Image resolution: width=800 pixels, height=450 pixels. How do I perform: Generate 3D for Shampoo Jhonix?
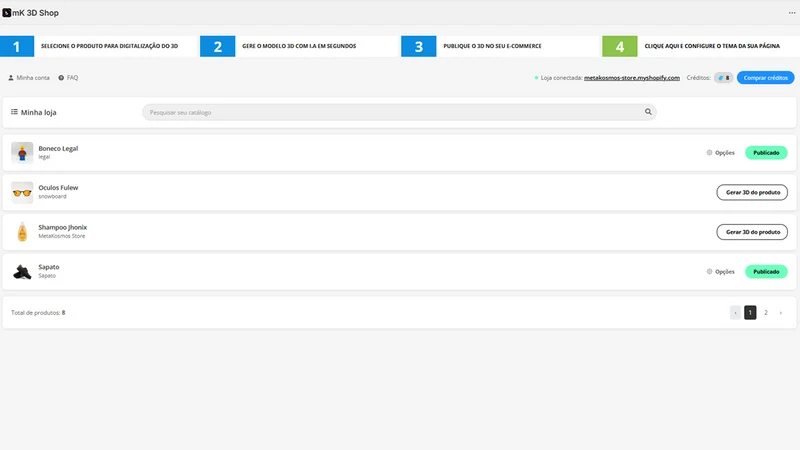coord(752,232)
